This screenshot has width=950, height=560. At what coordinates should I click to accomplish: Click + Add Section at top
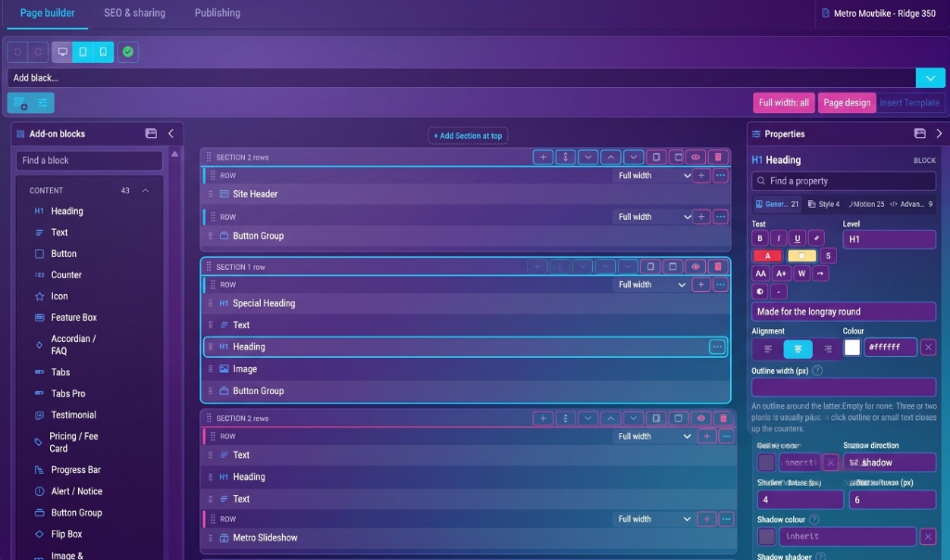(468, 135)
